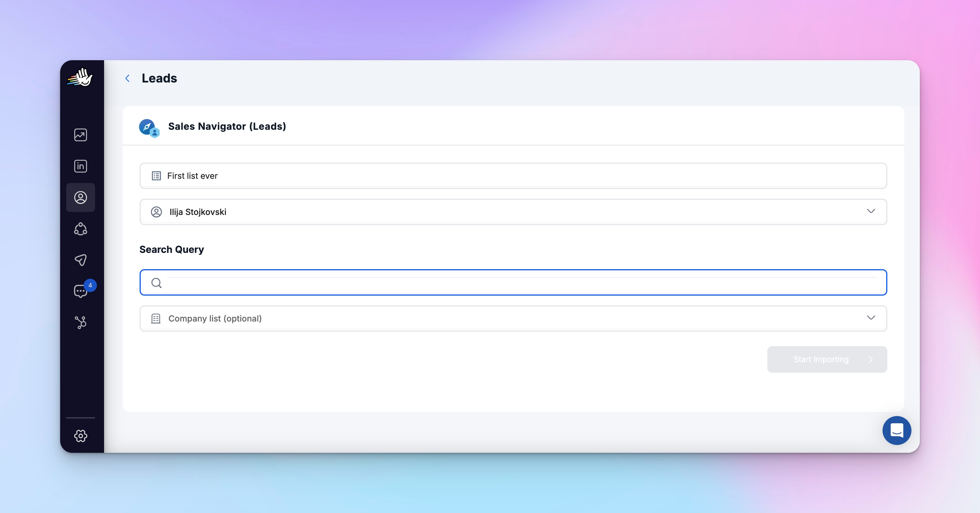The height and width of the screenshot is (513, 980).
Task: Focus the Search Query input field
Action: (x=513, y=283)
